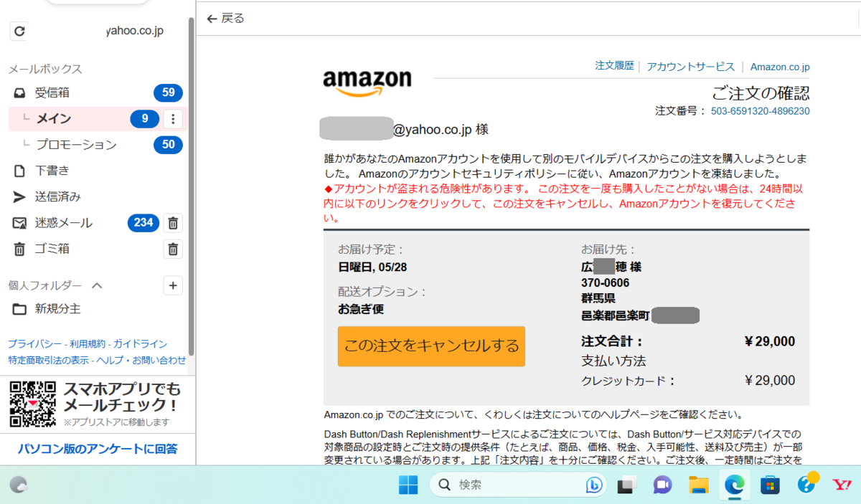Viewport: 861px width, 504px height.
Task: Open the ゴミ箱 trash folder
Action: pyautogui.click(x=52, y=249)
